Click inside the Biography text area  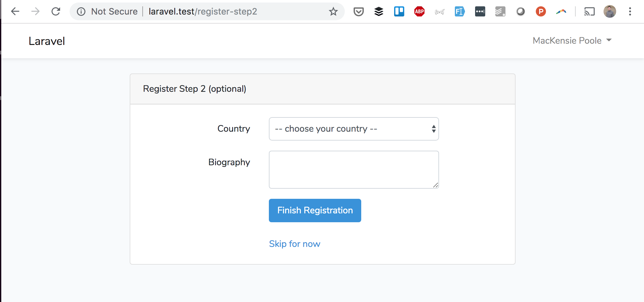pos(354,169)
